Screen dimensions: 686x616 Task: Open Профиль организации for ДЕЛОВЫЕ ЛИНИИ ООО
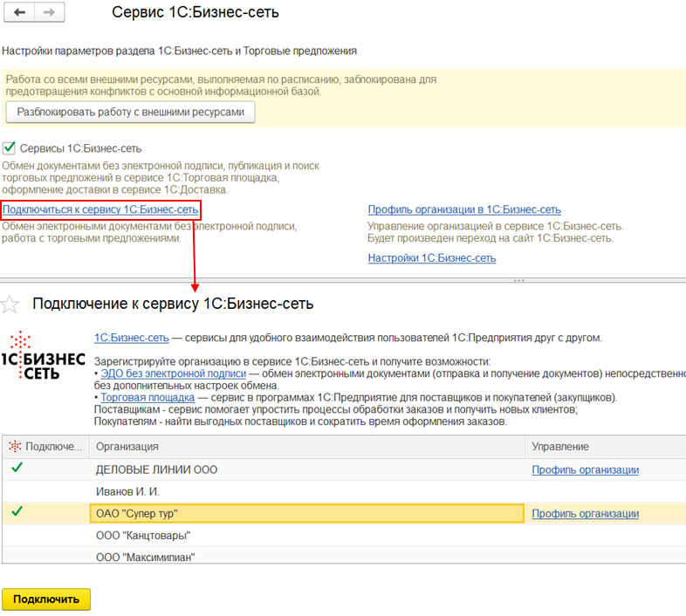(x=585, y=469)
